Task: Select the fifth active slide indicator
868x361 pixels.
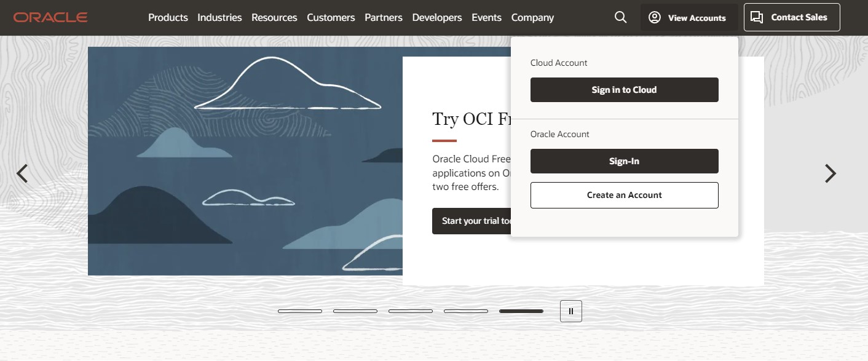Action: 521,311
